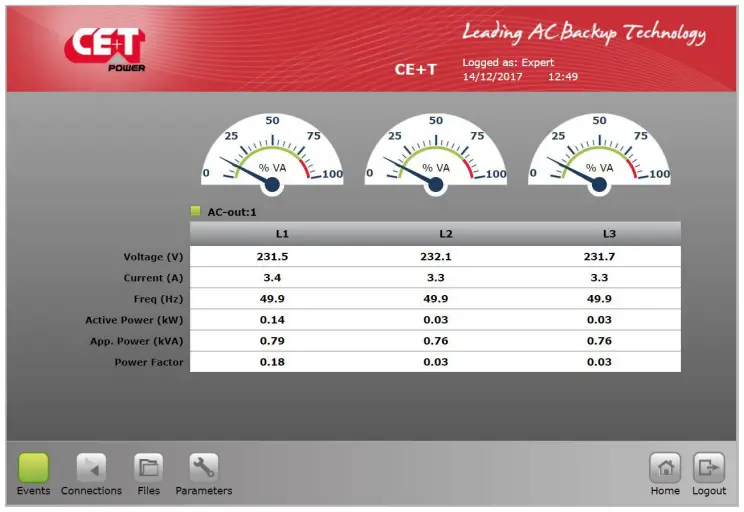744x512 pixels.
Task: Select the L1 column header
Action: [x=282, y=233]
